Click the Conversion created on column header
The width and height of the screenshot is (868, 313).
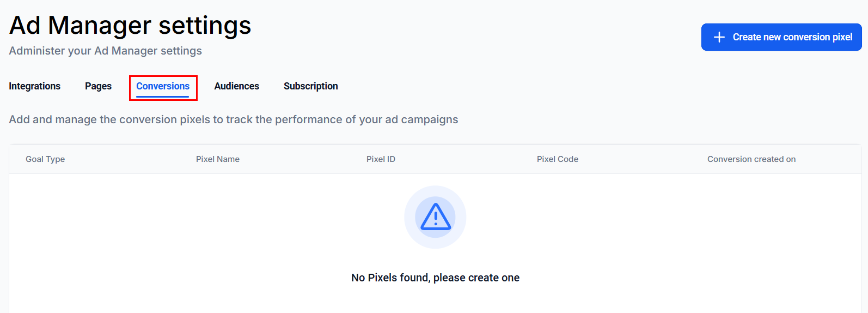pyautogui.click(x=751, y=159)
